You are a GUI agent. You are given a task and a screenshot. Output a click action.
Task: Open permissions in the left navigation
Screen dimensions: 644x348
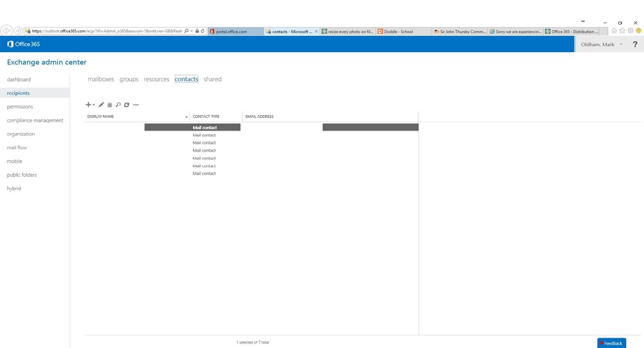pyautogui.click(x=20, y=107)
